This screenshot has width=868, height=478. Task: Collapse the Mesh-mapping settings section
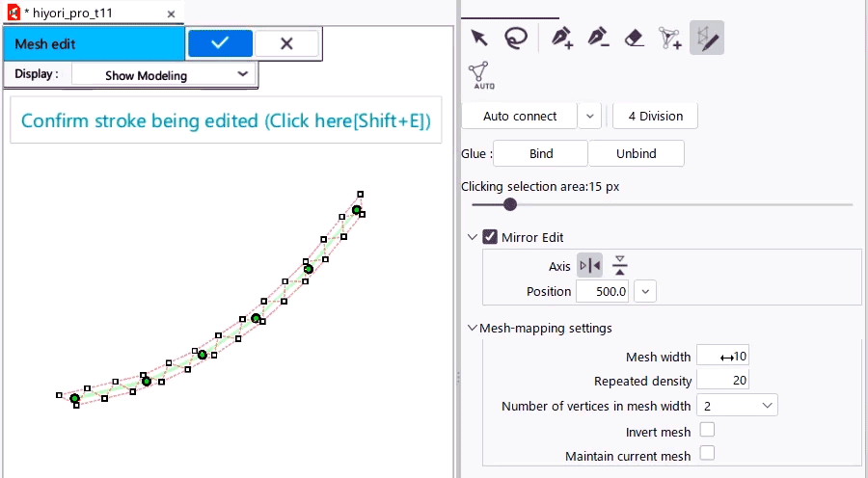472,328
